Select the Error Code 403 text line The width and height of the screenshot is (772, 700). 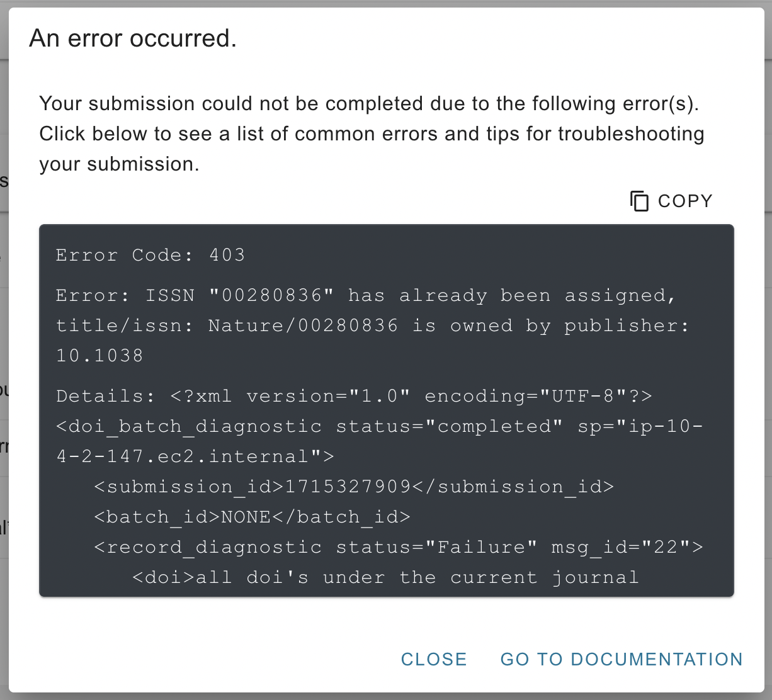click(150, 255)
